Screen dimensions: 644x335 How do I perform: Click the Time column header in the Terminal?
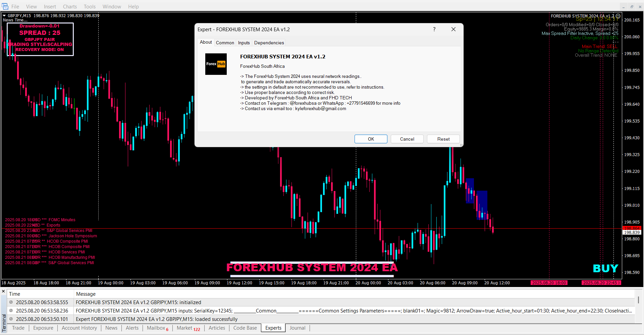(40, 294)
